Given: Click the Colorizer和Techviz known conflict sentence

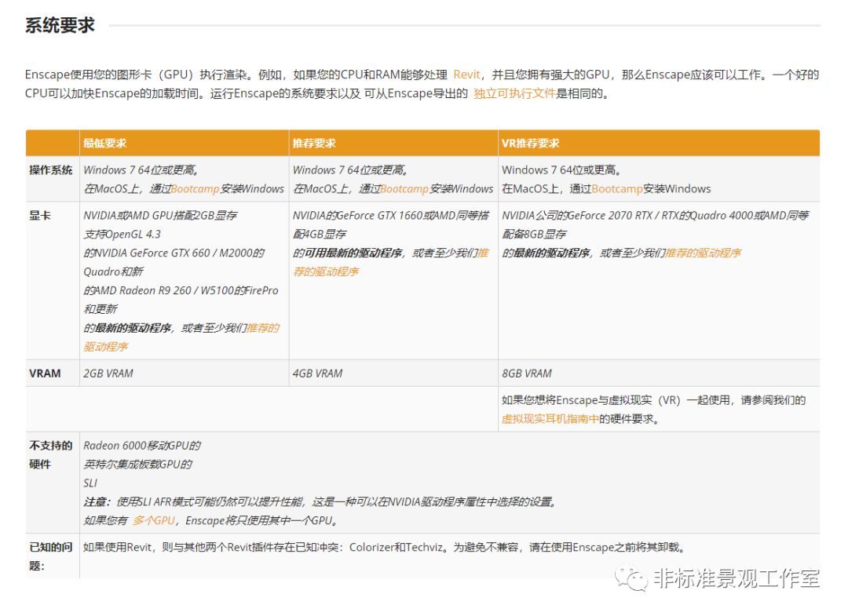Looking at the screenshot, I should tap(385, 548).
